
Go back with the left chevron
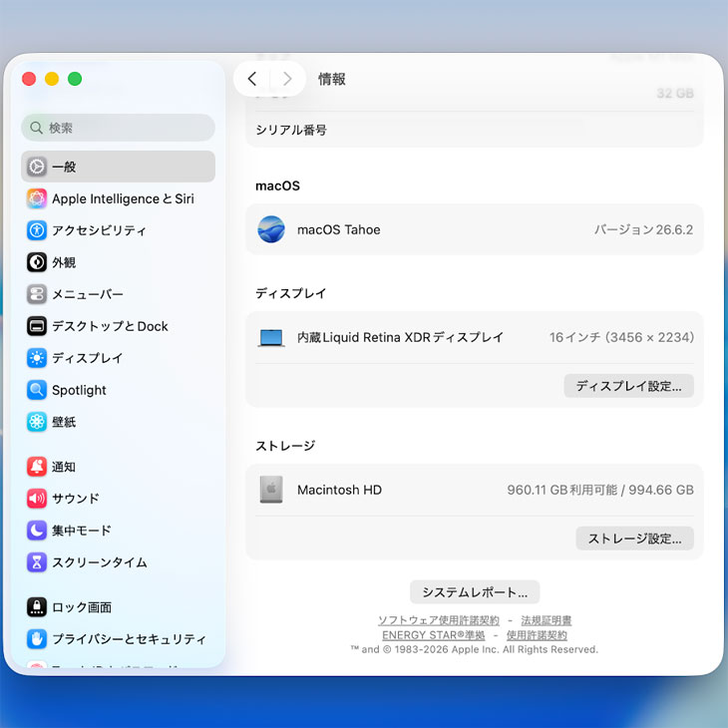tap(252, 79)
